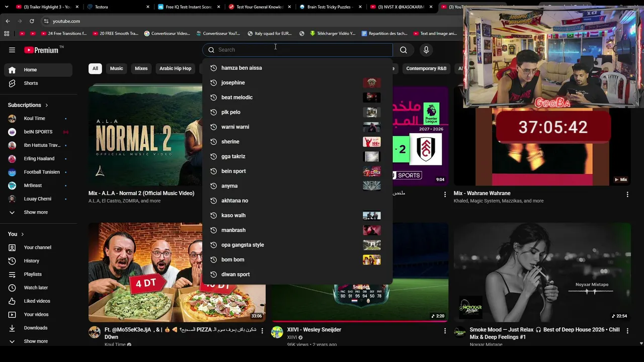Select the Mixes filter chip
The width and height of the screenshot is (644, 362).
(141, 68)
